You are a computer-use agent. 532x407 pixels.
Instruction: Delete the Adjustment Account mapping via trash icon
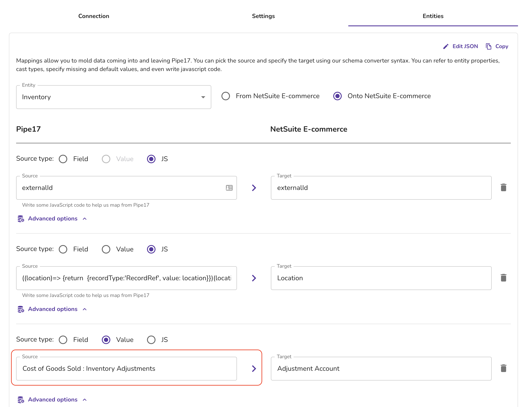point(503,368)
